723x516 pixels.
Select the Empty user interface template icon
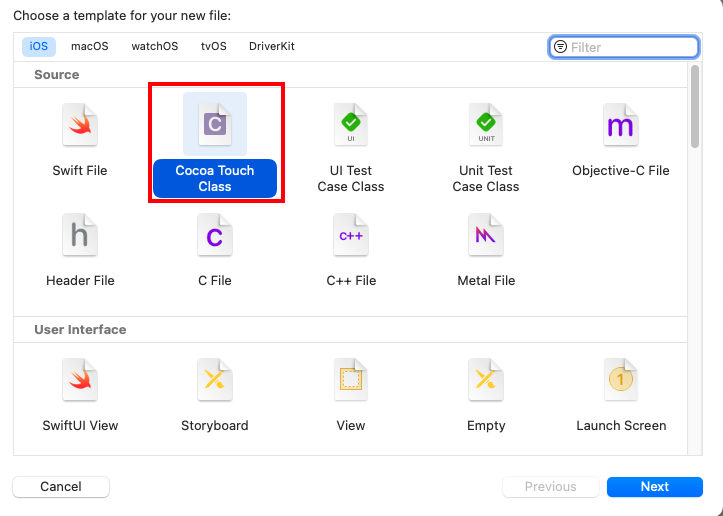point(486,380)
